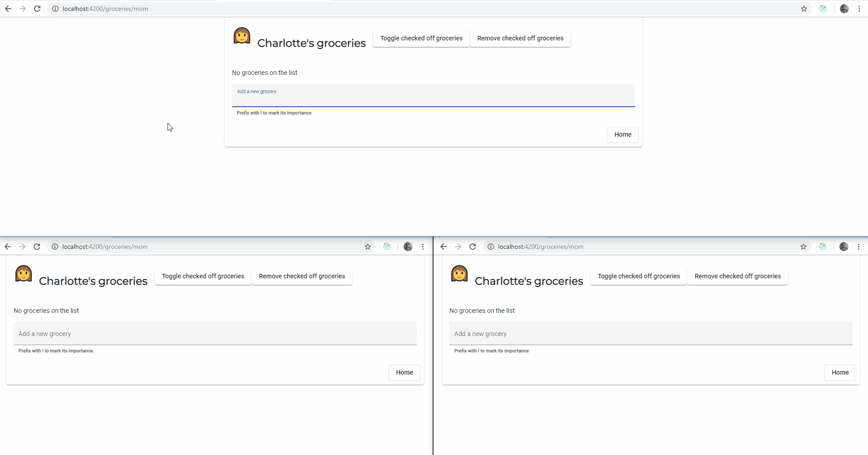Go forward in the top browser window
Viewport: 868px width, 455px height.
pyautogui.click(x=23, y=9)
